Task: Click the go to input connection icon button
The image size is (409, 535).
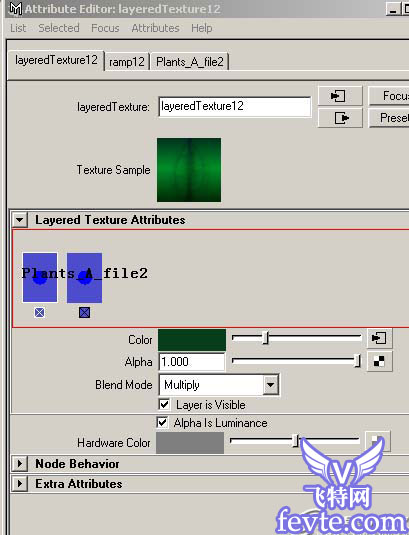Action: [340, 96]
